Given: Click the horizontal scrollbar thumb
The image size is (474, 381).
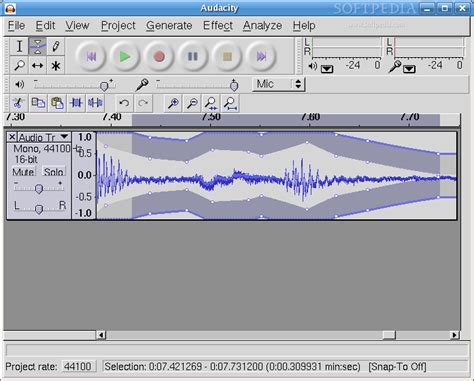Looking at the screenshot, I should pos(389,335).
